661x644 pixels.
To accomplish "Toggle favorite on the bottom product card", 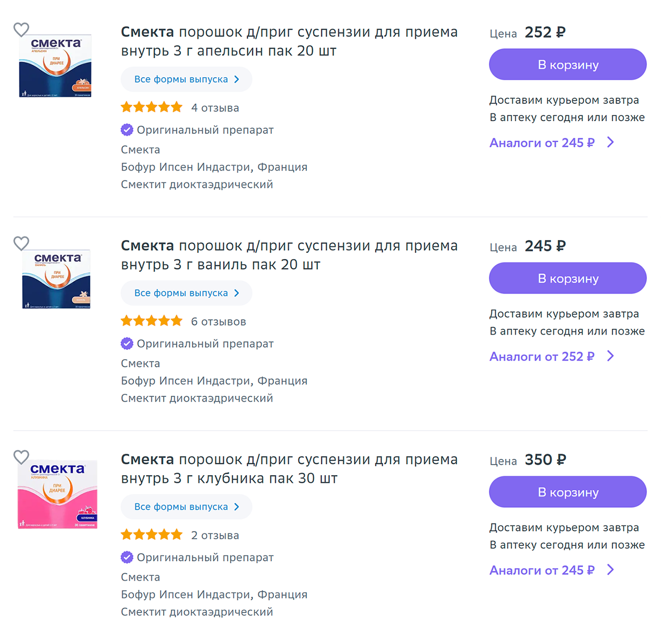I will [22, 457].
